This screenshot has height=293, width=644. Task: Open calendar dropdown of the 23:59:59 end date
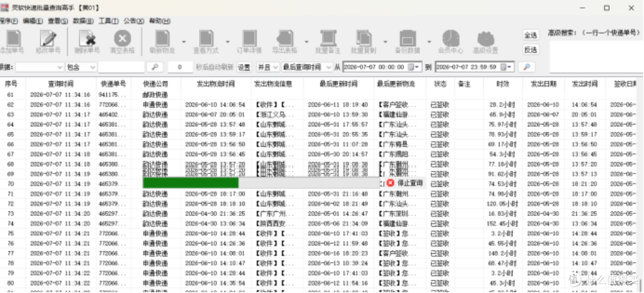tap(507, 67)
